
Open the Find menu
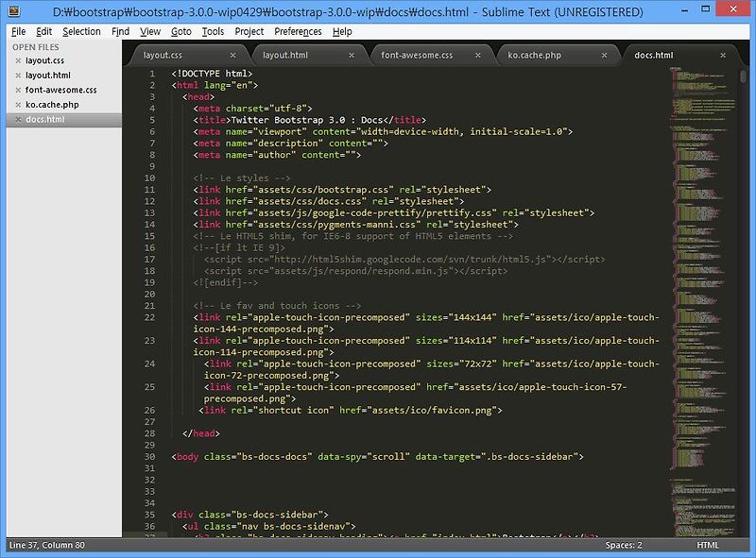coord(121,31)
